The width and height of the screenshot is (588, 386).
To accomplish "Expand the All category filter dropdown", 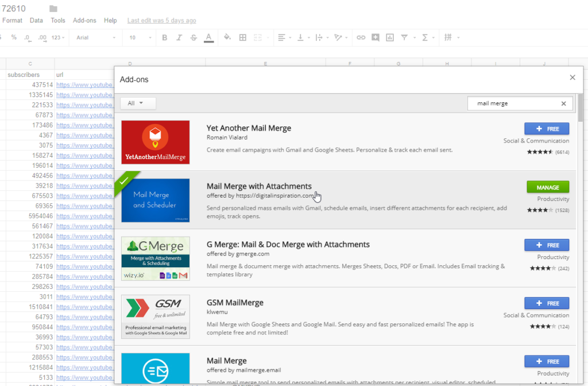I will (x=138, y=103).
